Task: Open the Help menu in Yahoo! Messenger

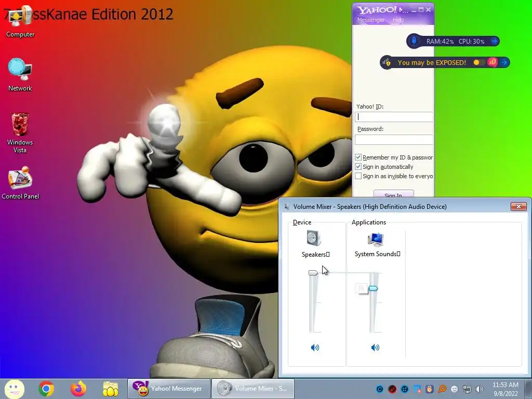Action: click(398, 20)
